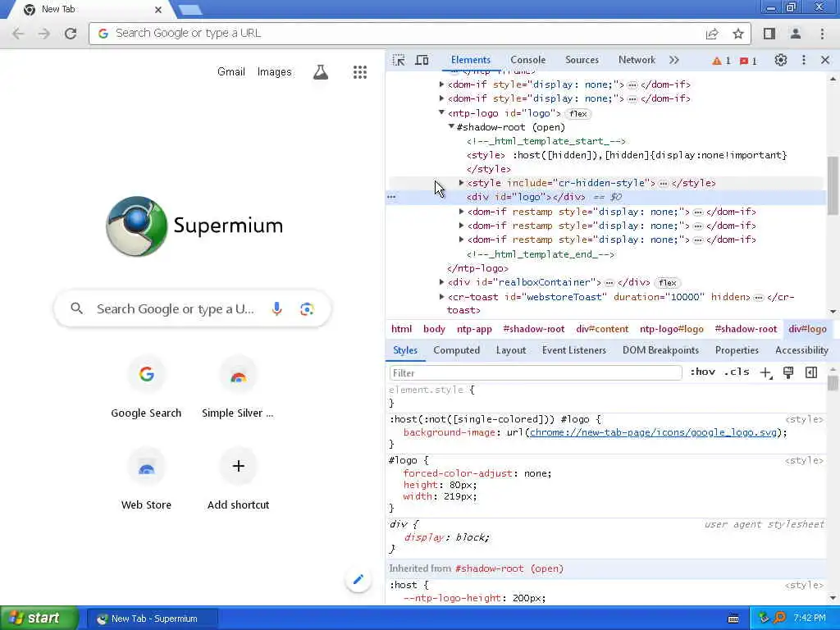Open the profile avatar menu
Image resolution: width=840 pixels, height=630 pixels.
tap(796, 34)
